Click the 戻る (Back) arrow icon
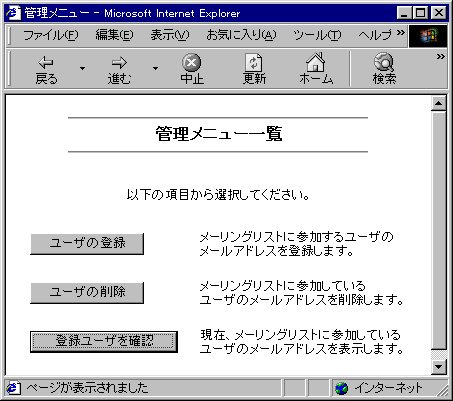Screen dimensions: 453x401 tap(46, 63)
